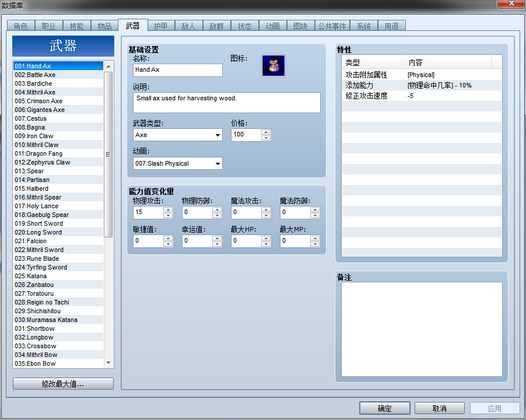This screenshot has width=526, height=420.
Task: Increase 魔法攻击 value with up arrow
Action: [x=266, y=209]
